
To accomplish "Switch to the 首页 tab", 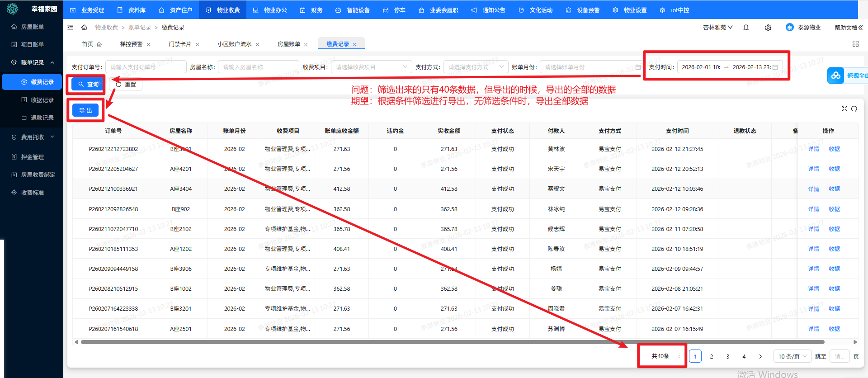I will (92, 44).
